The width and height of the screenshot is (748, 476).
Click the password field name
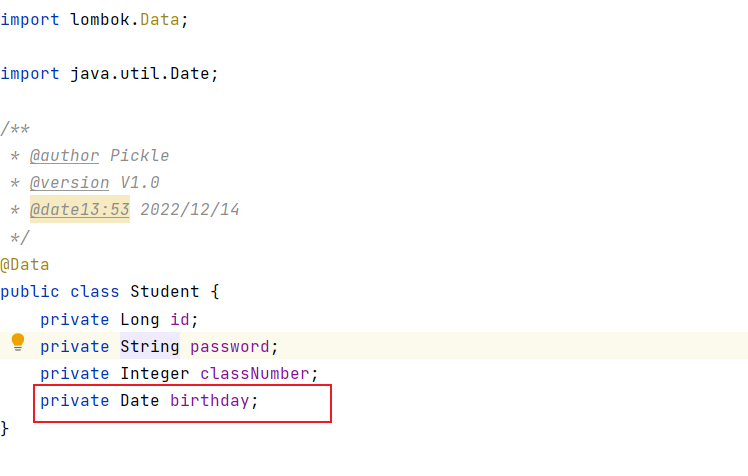click(229, 346)
